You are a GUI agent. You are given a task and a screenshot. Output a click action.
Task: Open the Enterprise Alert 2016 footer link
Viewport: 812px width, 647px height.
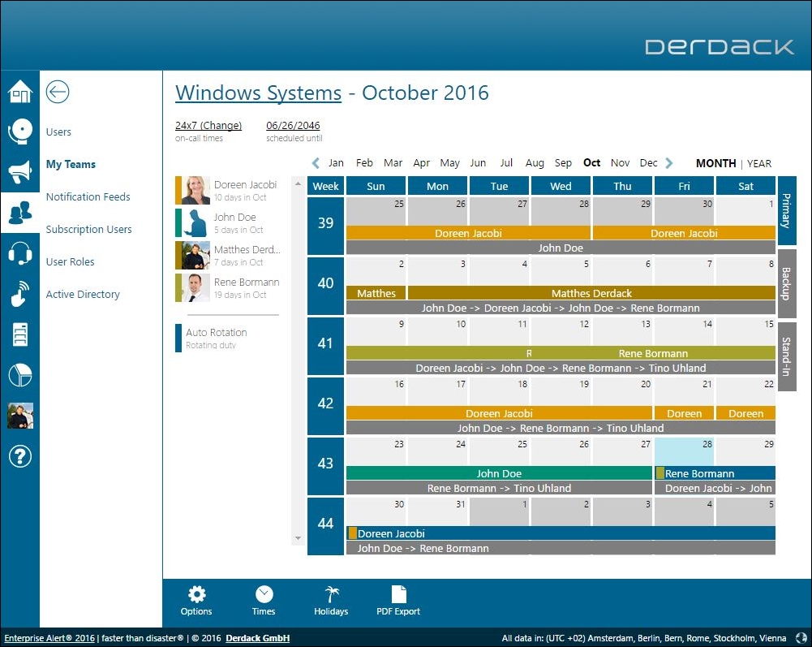coord(49,638)
